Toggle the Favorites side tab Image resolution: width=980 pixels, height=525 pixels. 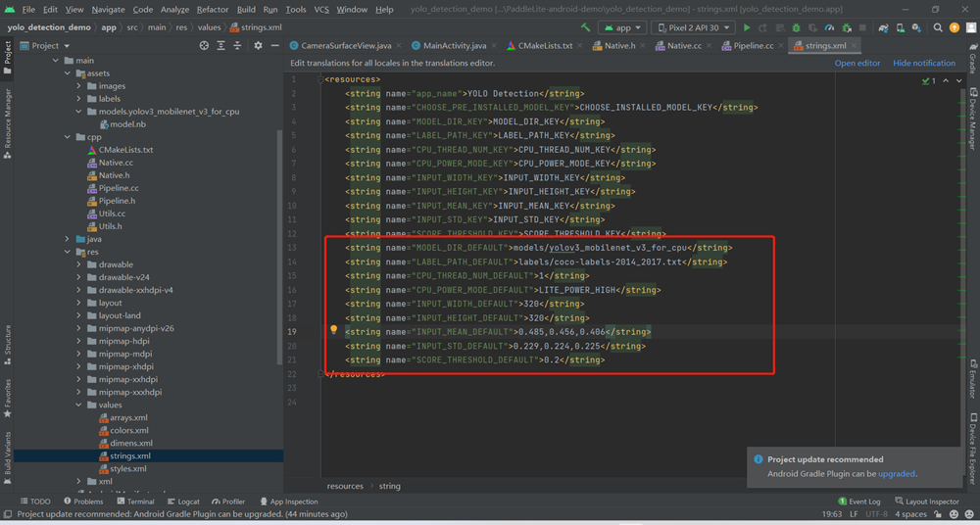7,398
